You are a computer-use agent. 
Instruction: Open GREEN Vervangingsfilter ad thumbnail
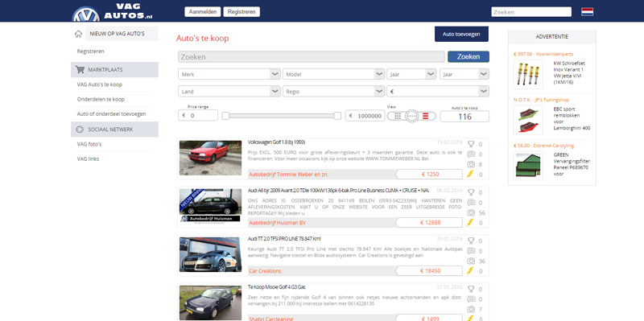click(x=528, y=166)
